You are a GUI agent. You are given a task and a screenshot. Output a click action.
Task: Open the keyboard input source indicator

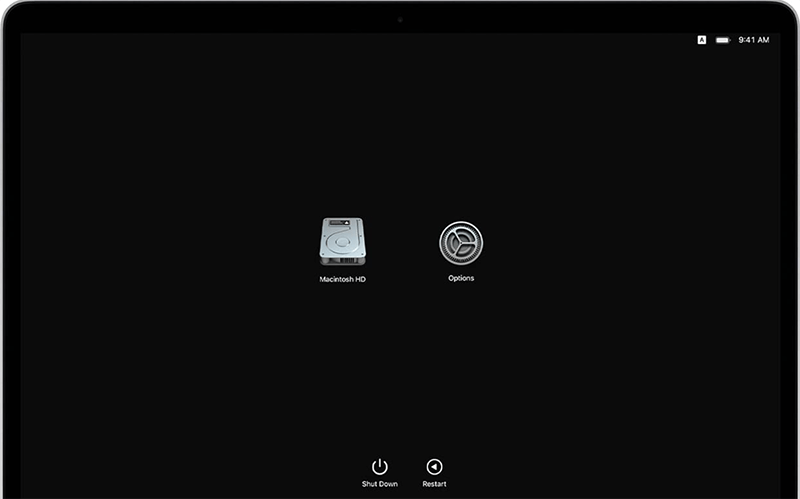pos(702,40)
